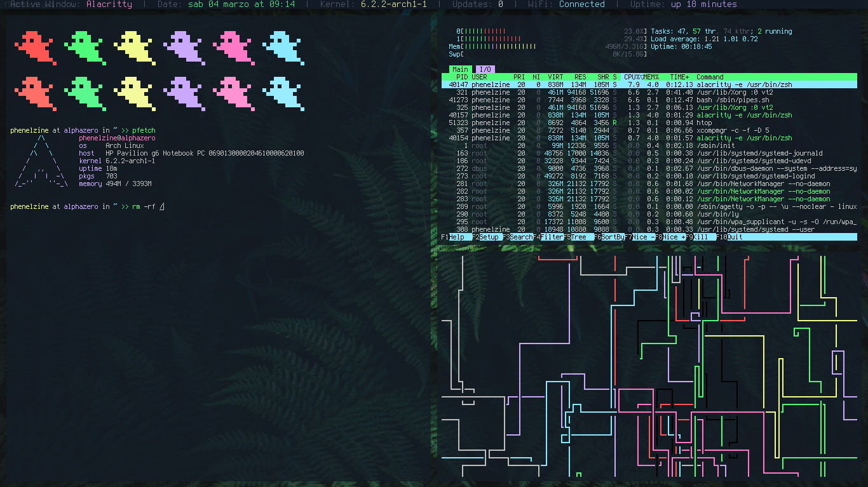Sort by the MEM% column header
Image resolution: width=868 pixels, height=487 pixels.
coord(651,77)
